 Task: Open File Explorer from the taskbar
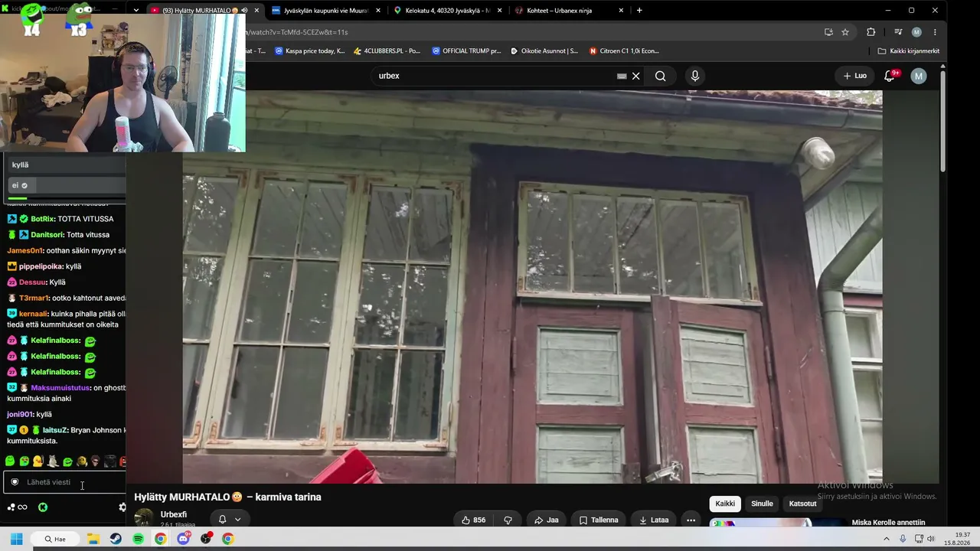(x=93, y=539)
